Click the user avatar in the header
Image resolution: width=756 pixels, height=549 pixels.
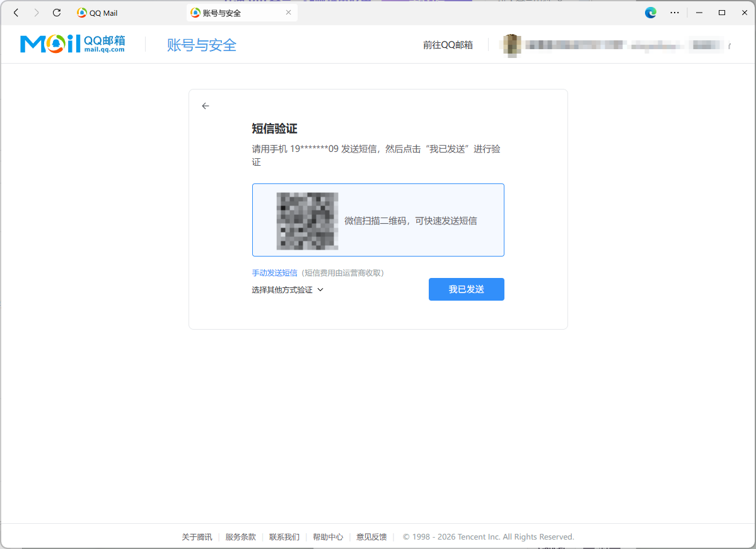click(x=511, y=45)
